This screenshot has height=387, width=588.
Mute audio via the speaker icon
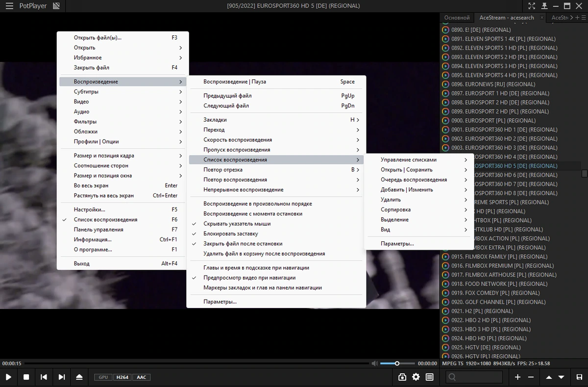[374, 363]
